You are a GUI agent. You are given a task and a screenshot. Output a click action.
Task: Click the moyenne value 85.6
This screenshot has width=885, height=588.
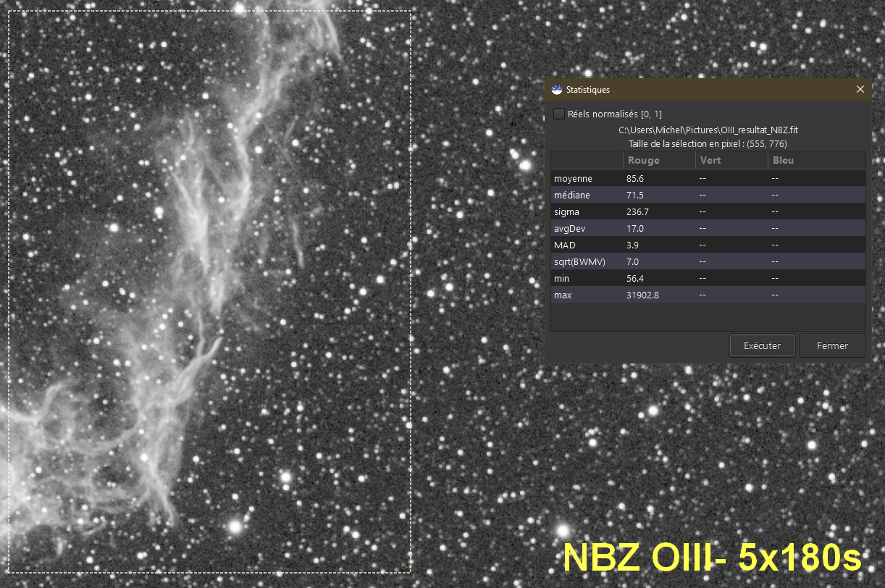(x=635, y=178)
